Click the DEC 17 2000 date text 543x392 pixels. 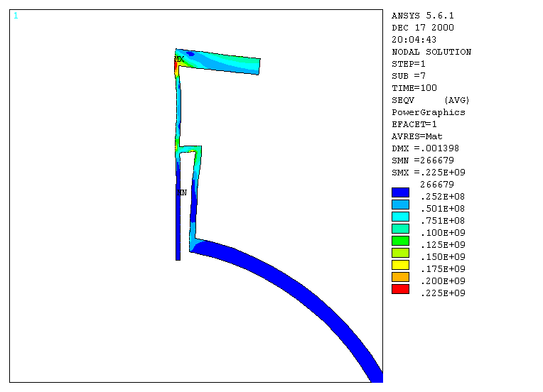[422, 28]
